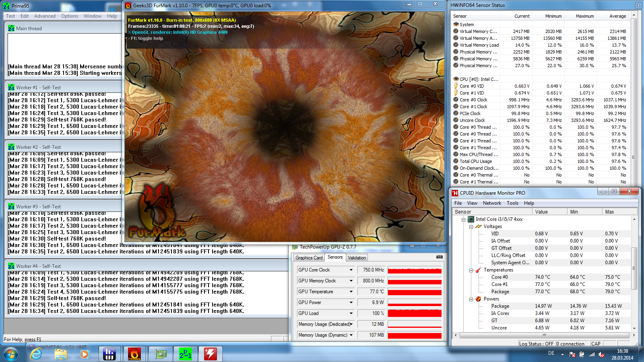Viewport: 644px width, 362px height.
Task: Click the GPU Load red graph
Action: [415, 313]
